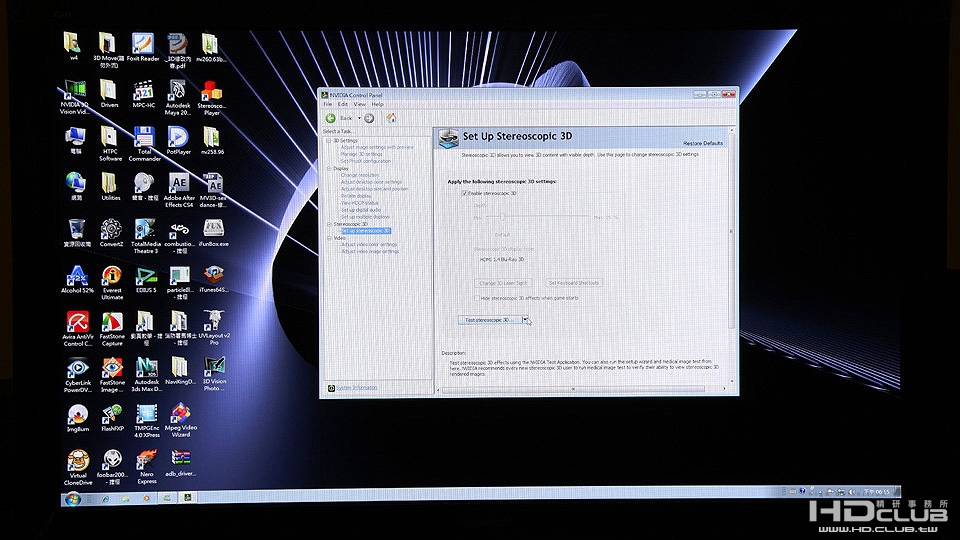Click the Home icon in NVIDIA toolbar
Screen dimensions: 960x540
coord(391,118)
